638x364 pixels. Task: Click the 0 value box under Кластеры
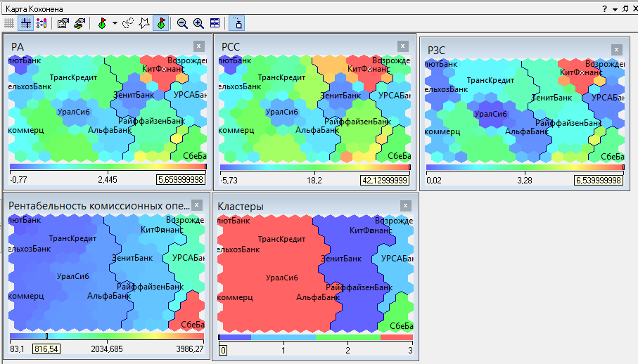point(223,350)
